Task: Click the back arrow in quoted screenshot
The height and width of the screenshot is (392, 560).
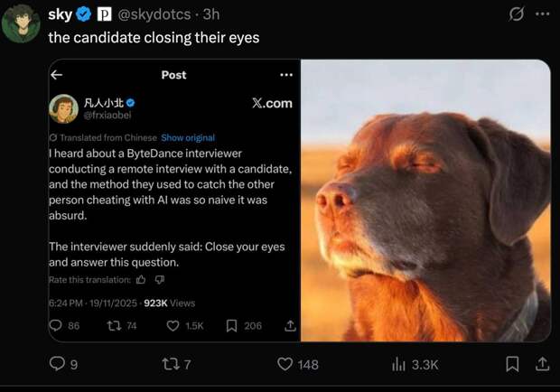Action: click(57, 75)
